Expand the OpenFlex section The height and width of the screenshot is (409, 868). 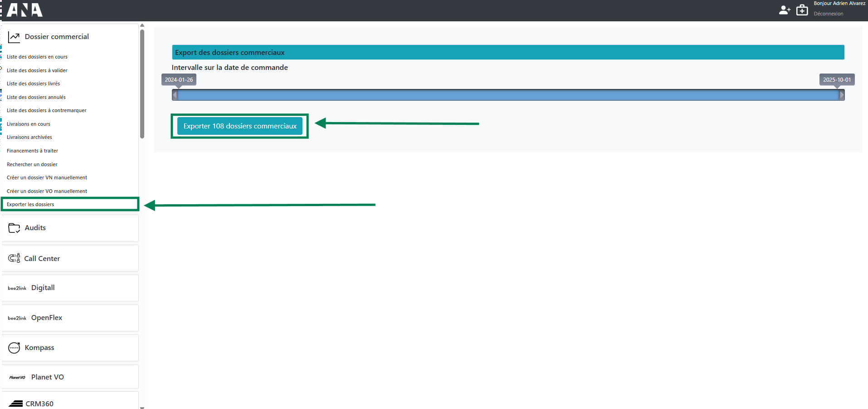(46, 318)
